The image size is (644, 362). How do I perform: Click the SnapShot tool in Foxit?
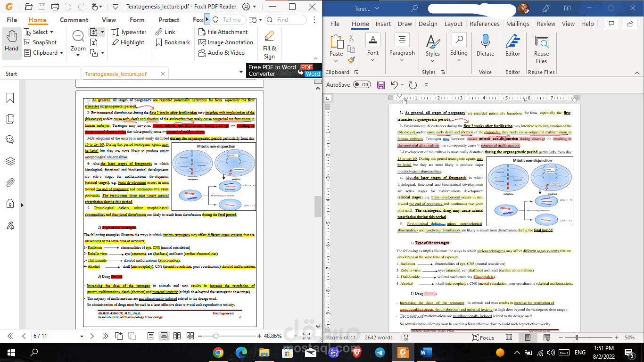(40, 42)
